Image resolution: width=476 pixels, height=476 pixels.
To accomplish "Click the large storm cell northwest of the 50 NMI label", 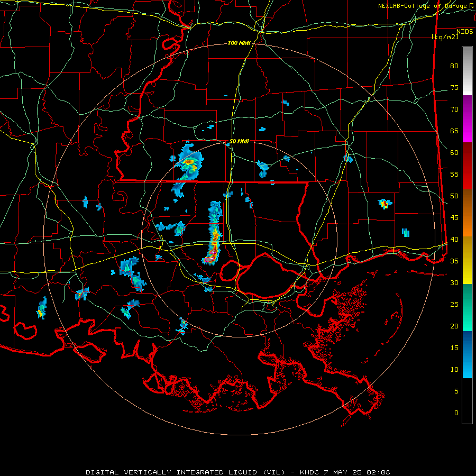I will click(x=187, y=169).
